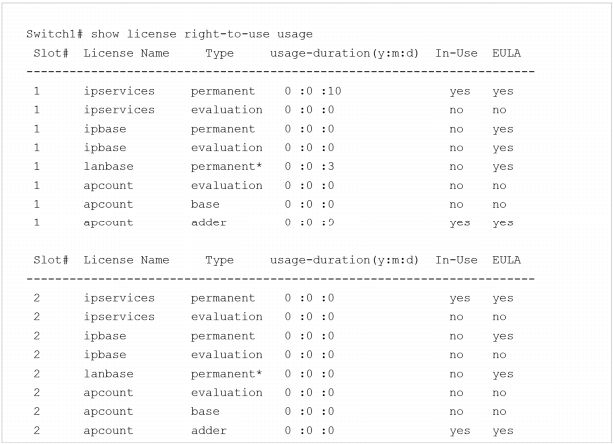Screen dimensions: 614x444
Task: Click the first 'usage-duration(y:m:d)' header
Action: point(344,53)
